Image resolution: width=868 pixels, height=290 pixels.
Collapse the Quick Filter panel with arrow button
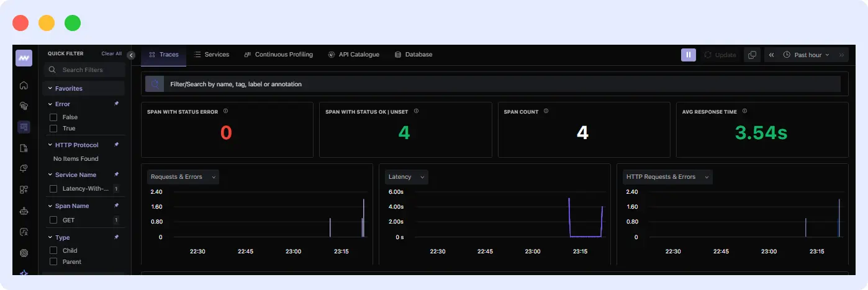click(x=131, y=55)
